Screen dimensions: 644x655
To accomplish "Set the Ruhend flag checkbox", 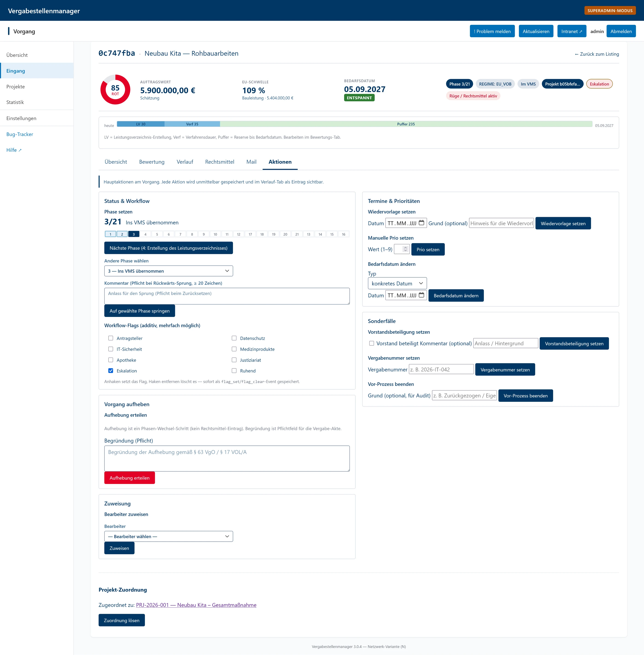I will tap(234, 371).
